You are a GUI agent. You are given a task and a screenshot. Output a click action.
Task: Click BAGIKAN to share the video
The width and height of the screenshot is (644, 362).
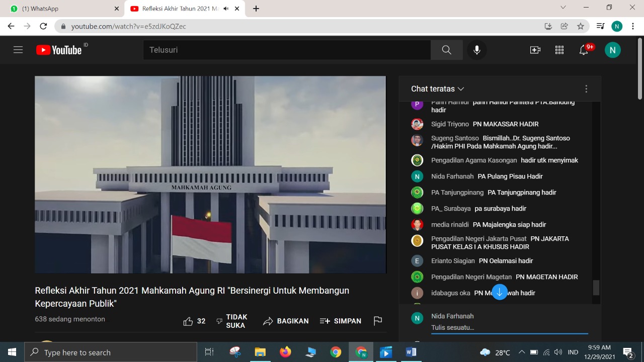click(286, 321)
